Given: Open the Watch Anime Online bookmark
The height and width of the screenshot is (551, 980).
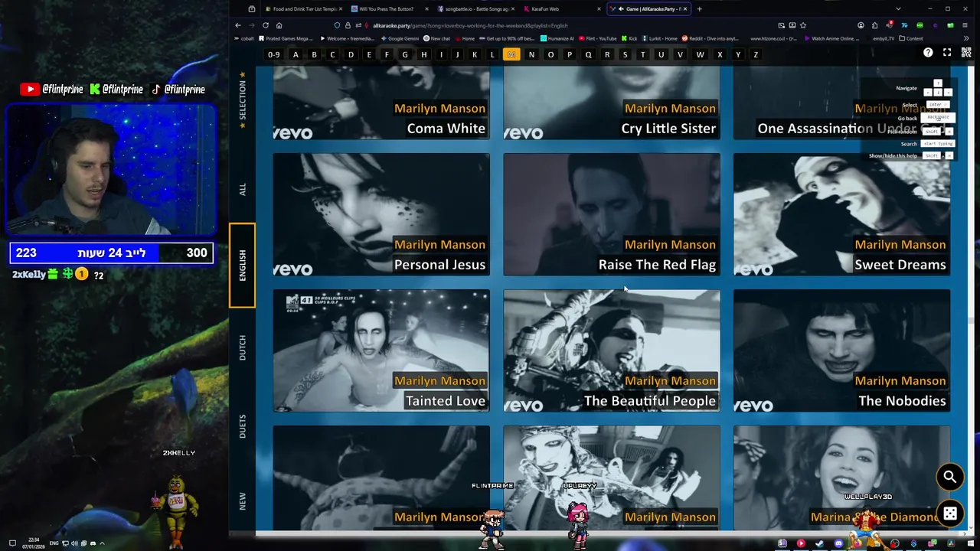Looking at the screenshot, I should (830, 38).
